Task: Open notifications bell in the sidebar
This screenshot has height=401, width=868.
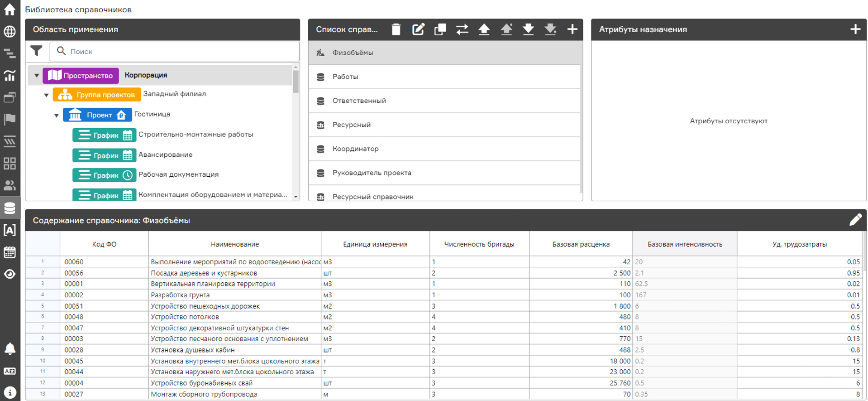Action: [10, 348]
